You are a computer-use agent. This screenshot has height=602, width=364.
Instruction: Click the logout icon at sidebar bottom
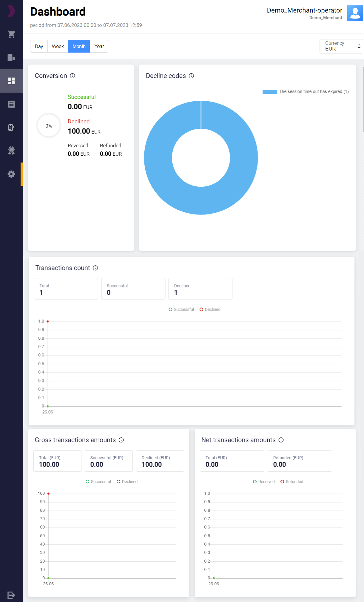(x=11, y=595)
